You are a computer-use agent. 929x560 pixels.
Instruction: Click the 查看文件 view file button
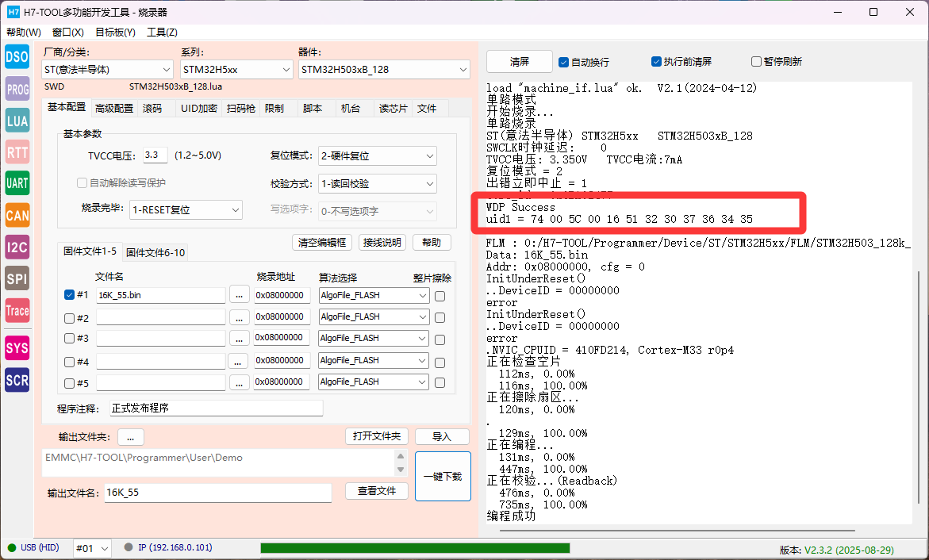[377, 491]
